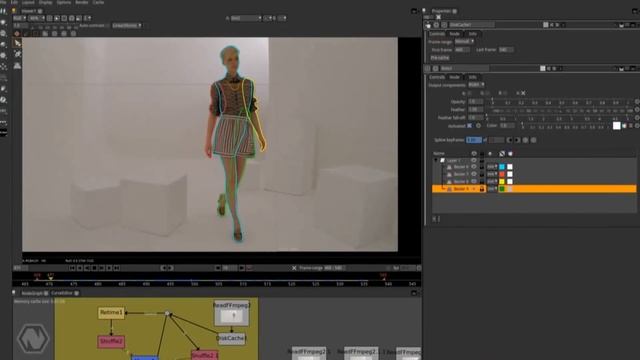The image size is (640, 360).
Task: Open Frame range Manual dropdown
Action: (464, 42)
